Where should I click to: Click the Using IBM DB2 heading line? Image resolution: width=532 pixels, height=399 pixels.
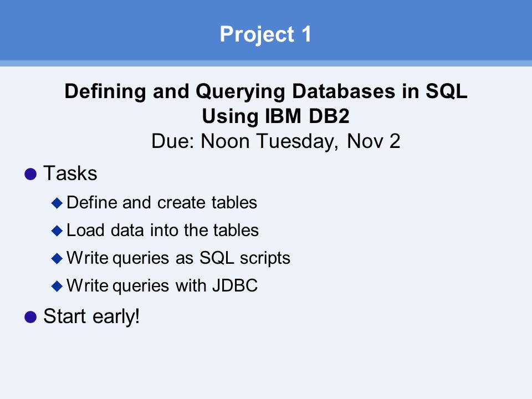pyautogui.click(x=275, y=116)
